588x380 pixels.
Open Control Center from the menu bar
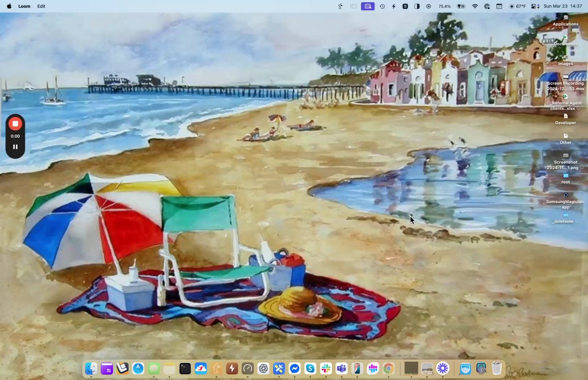click(535, 6)
